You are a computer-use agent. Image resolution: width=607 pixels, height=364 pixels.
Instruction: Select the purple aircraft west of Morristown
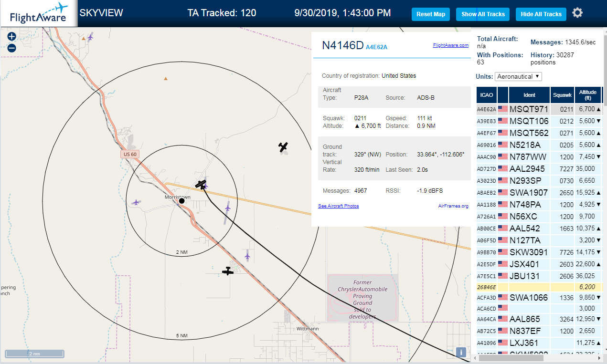[x=136, y=202]
